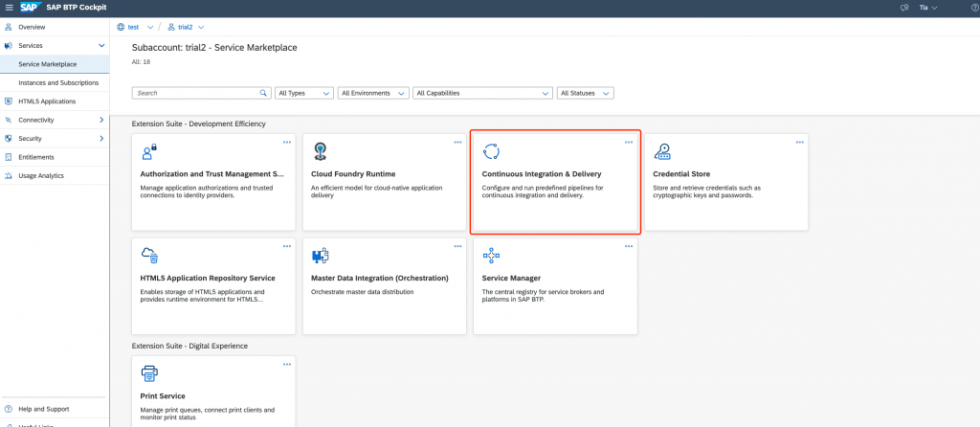
Task: Click the Entitlements sidebar icon
Action: click(8, 157)
